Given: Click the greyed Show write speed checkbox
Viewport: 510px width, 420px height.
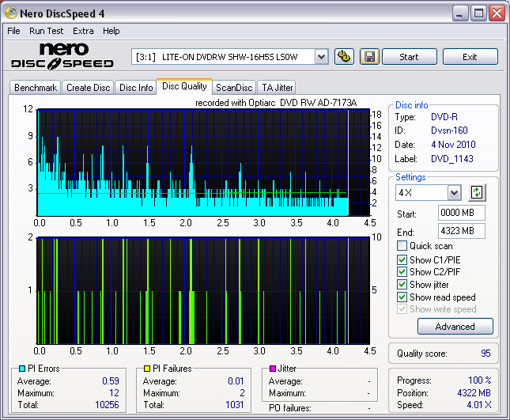Looking at the screenshot, I should [402, 309].
